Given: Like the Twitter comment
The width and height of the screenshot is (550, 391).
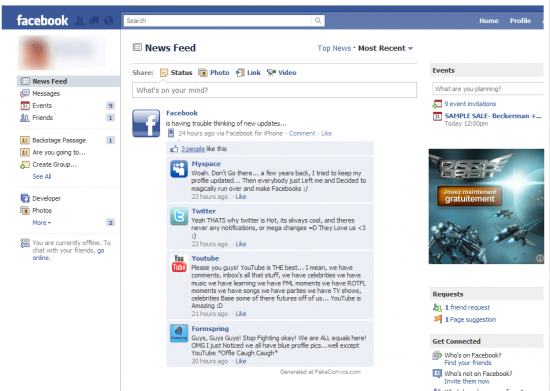Looking at the screenshot, I should [x=241, y=244].
